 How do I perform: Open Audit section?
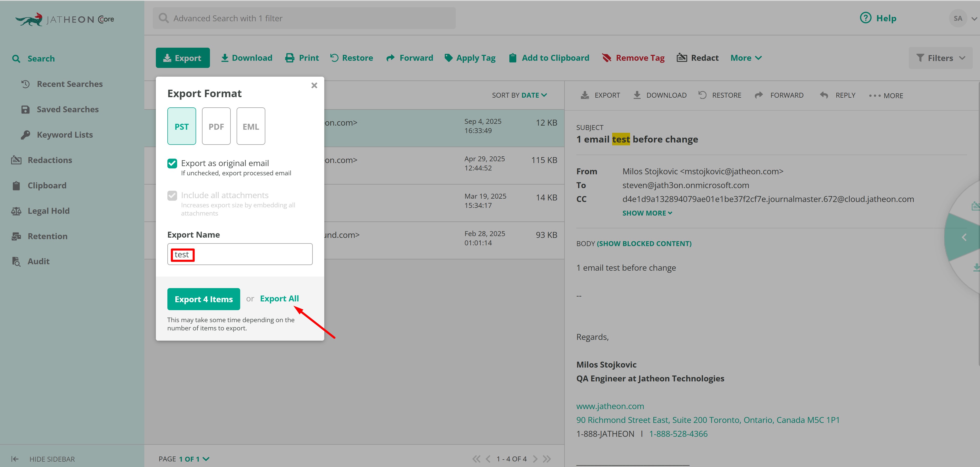[31, 261]
